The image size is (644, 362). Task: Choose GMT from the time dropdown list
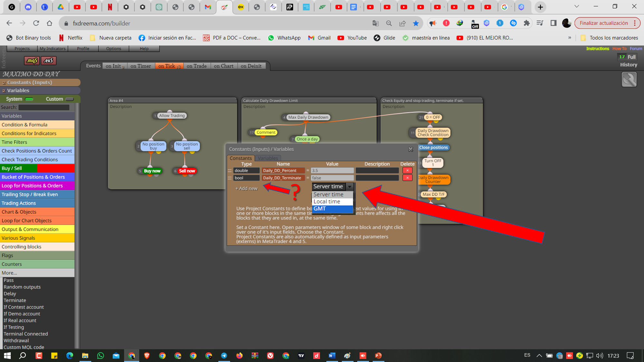click(x=332, y=209)
